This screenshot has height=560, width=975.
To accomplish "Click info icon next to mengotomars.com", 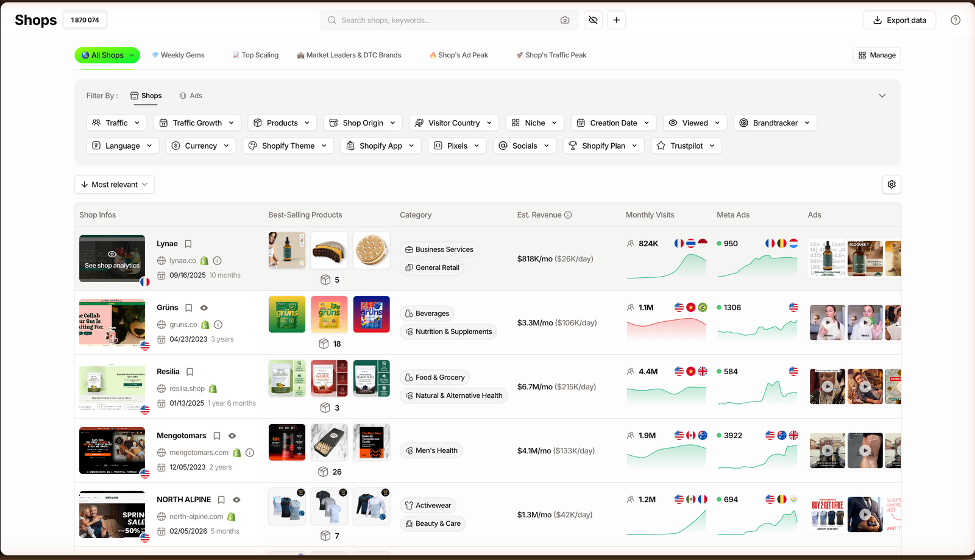I will [250, 453].
